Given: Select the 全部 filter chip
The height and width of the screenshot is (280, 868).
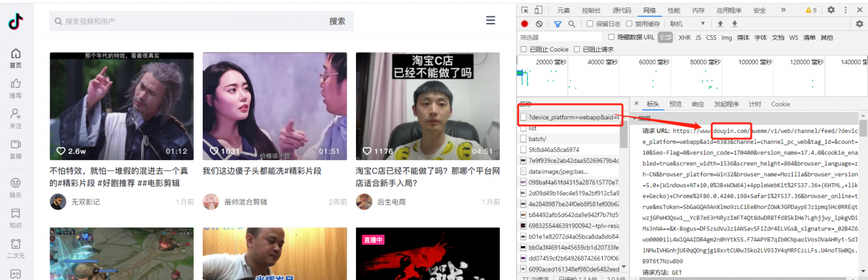Looking at the screenshot, I should tap(665, 37).
